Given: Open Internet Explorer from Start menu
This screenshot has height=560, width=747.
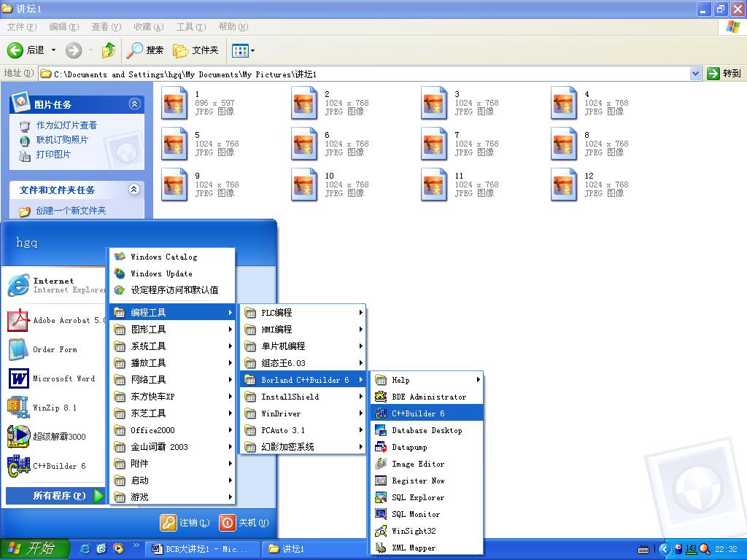Looking at the screenshot, I should tap(55, 285).
